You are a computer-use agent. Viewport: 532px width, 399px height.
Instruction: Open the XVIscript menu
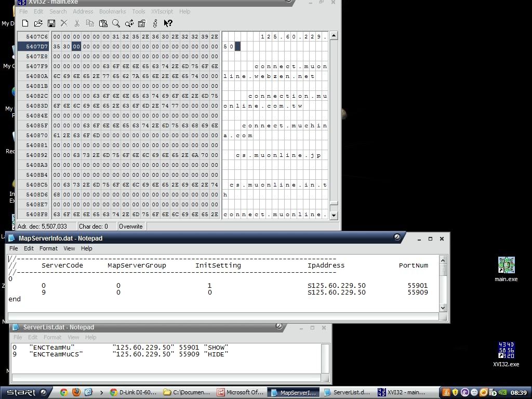pos(162,11)
